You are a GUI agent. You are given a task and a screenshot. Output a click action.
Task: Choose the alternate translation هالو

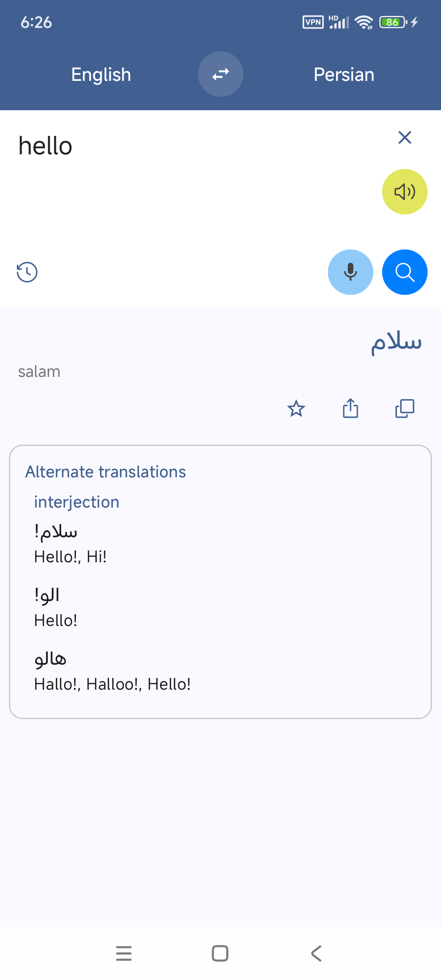coord(51,659)
